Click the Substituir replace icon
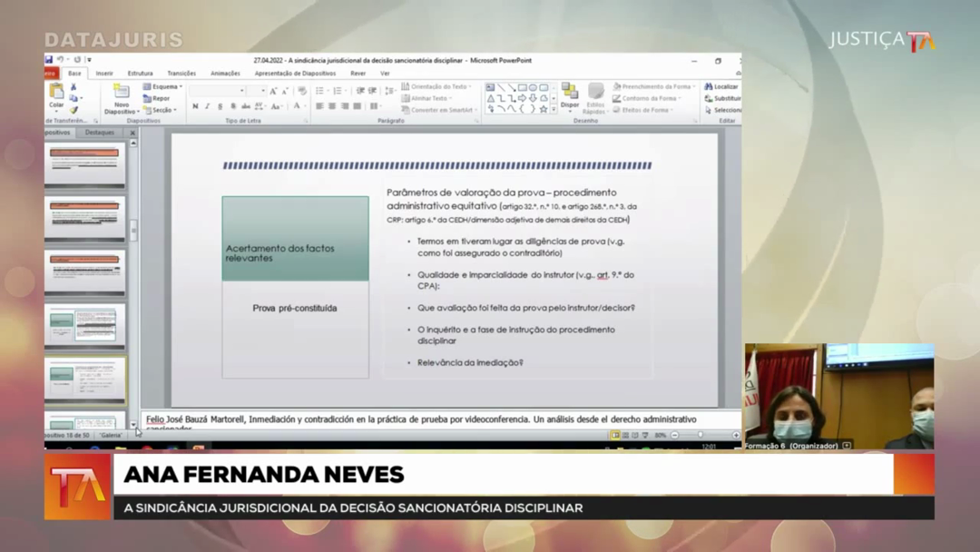The image size is (980, 552). (722, 98)
